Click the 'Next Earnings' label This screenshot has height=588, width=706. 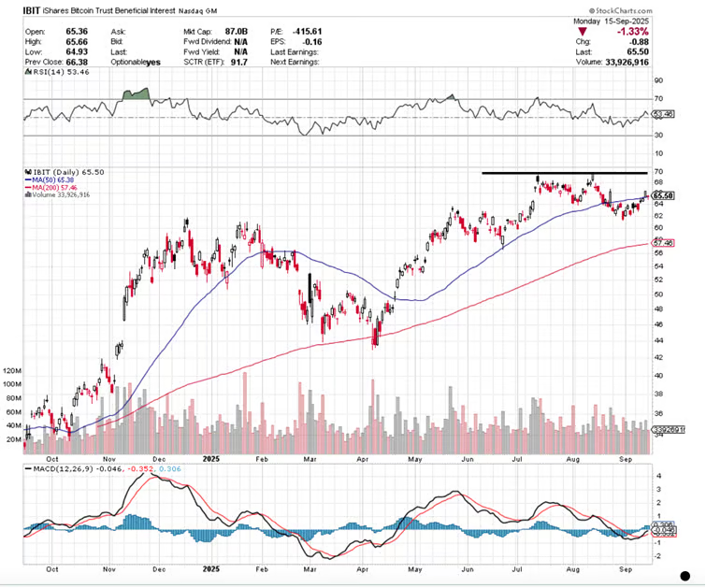click(x=295, y=62)
